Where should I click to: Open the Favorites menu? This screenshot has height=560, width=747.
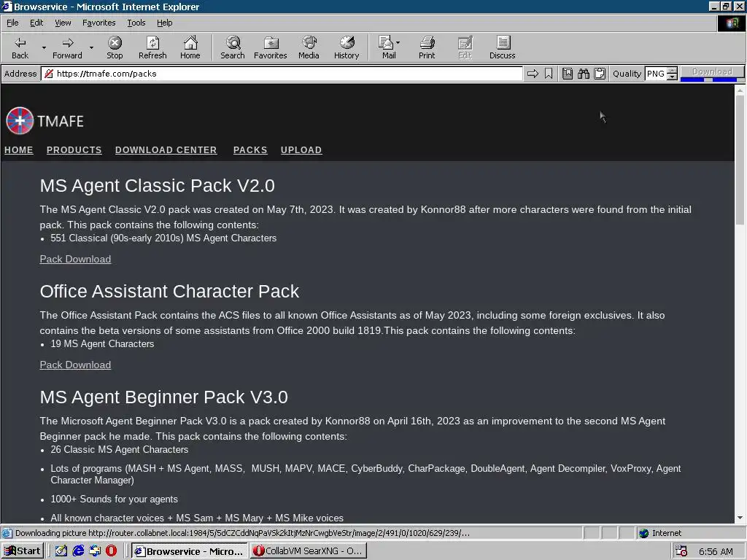click(x=98, y=23)
